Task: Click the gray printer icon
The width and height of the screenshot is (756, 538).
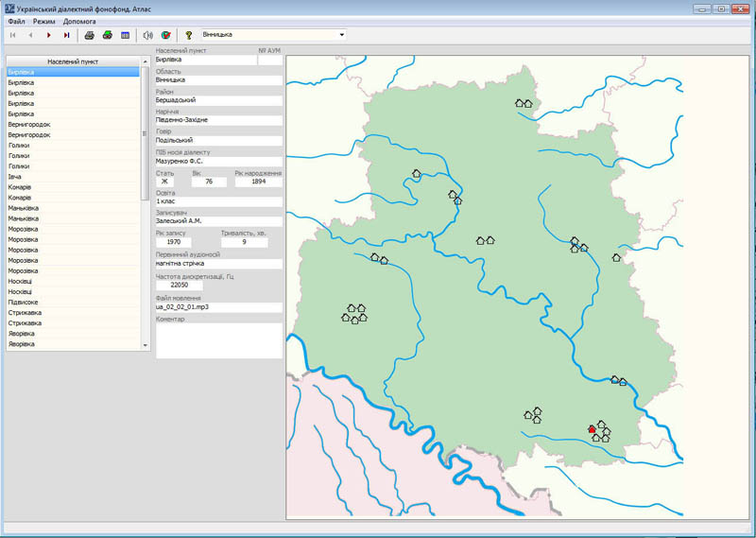Action: click(x=89, y=35)
